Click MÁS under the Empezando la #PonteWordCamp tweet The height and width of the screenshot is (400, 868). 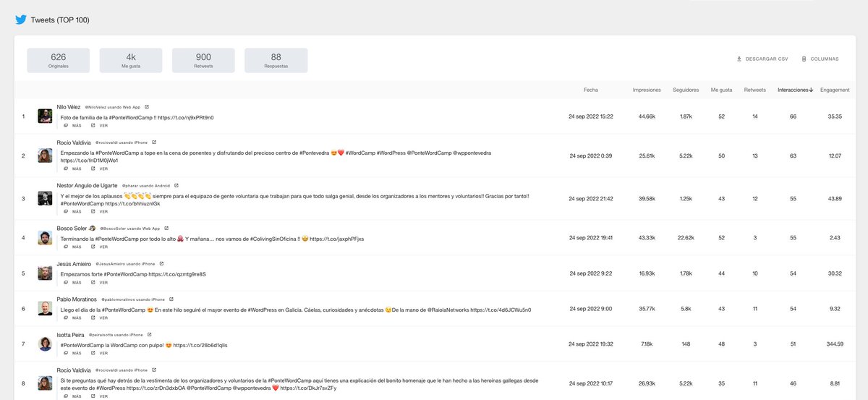point(72,169)
